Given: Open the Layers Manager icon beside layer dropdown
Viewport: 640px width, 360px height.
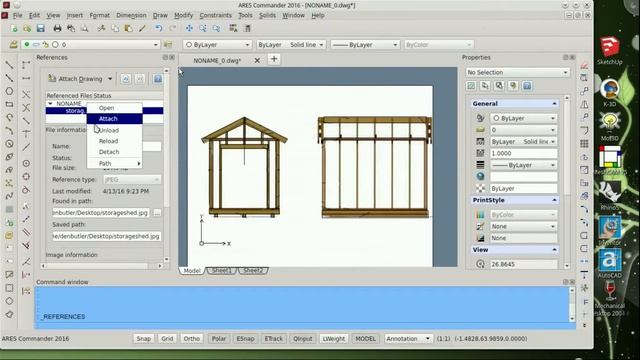Looking at the screenshot, I should (x=13, y=44).
